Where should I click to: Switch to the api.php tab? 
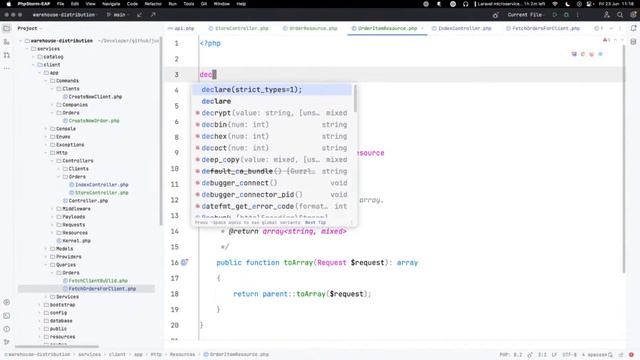coord(181,28)
